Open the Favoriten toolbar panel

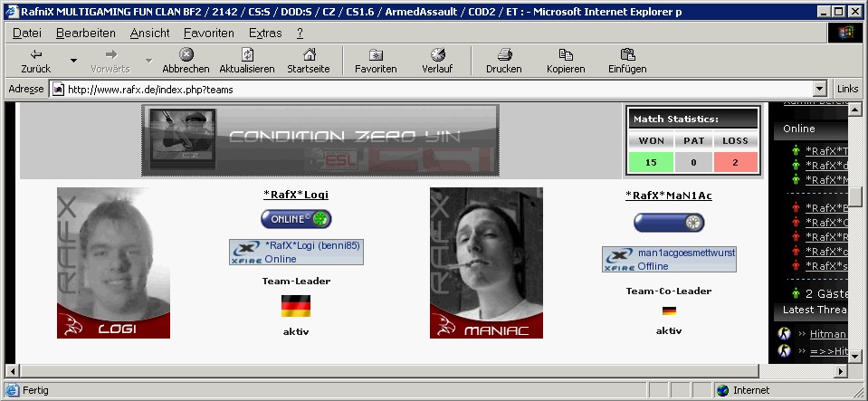point(376,61)
